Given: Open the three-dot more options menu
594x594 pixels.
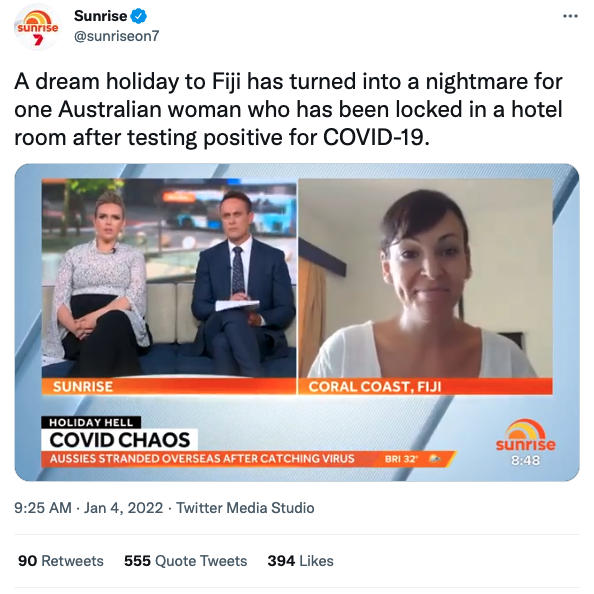Looking at the screenshot, I should (x=570, y=16).
